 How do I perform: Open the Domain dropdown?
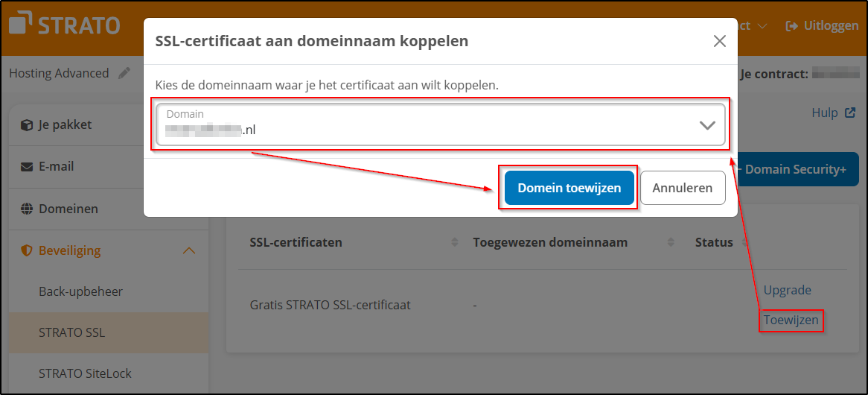tap(441, 125)
